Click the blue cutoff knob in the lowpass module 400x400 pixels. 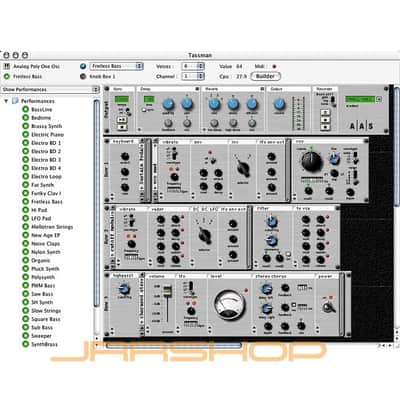(124, 289)
